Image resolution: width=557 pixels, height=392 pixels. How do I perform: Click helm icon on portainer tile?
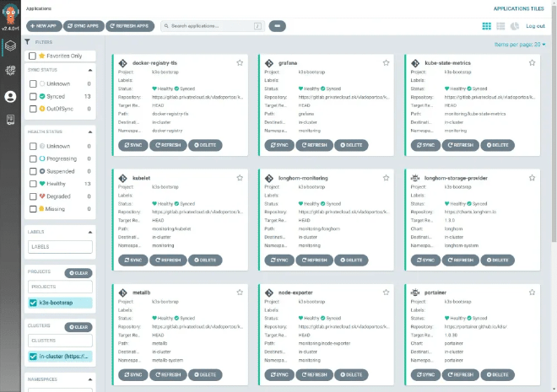415,293
